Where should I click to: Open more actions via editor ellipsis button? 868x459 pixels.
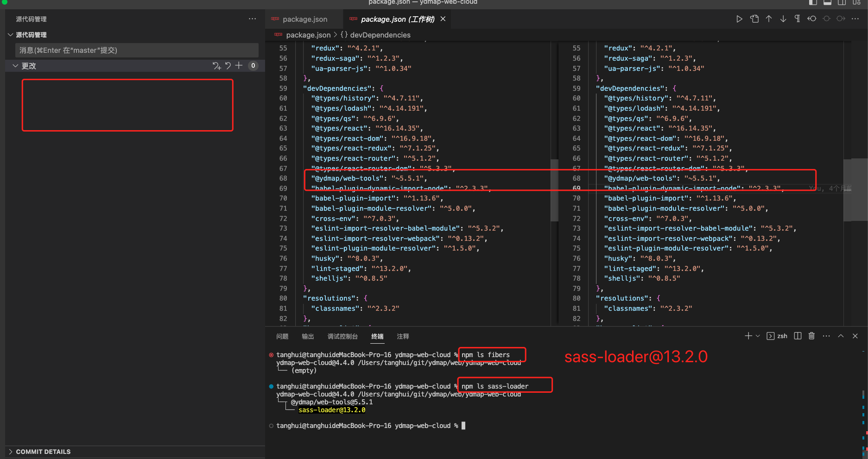(855, 19)
